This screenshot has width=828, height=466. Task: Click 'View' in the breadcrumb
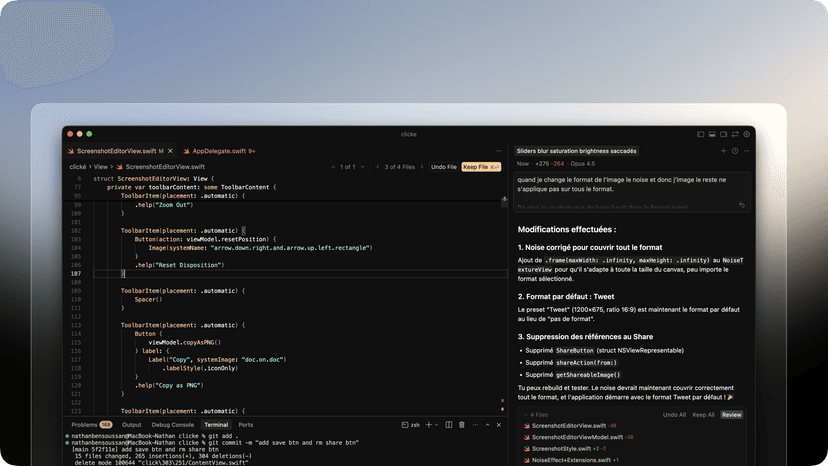pos(100,167)
